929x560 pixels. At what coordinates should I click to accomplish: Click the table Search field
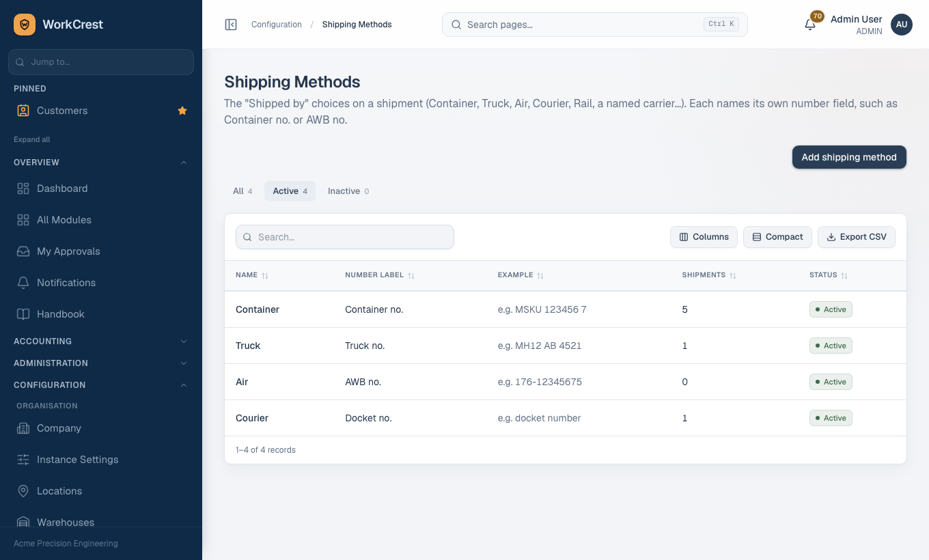click(345, 237)
